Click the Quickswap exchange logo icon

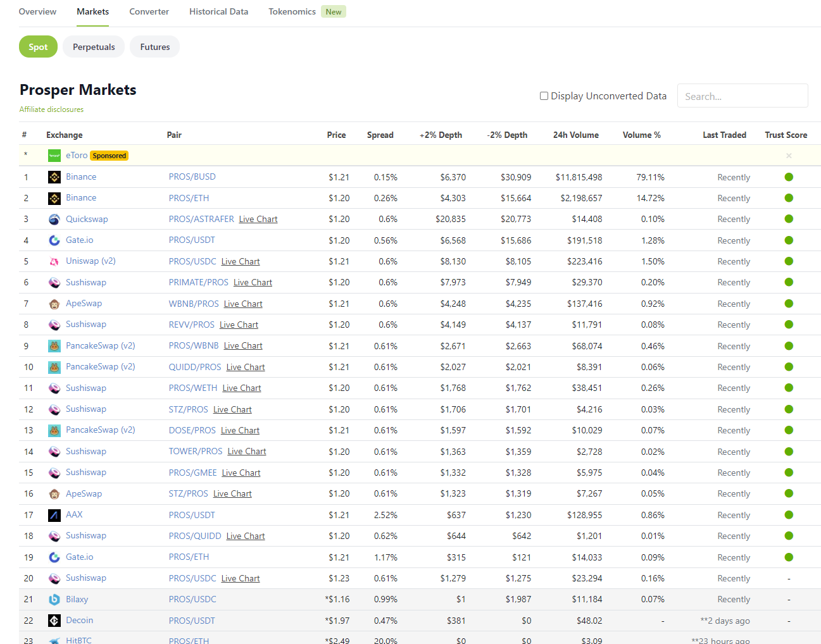coord(54,220)
